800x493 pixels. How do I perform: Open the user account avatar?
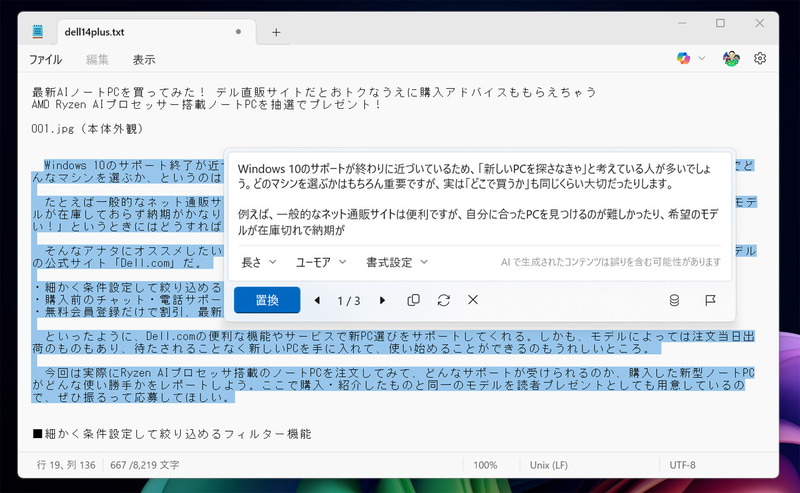click(x=731, y=58)
